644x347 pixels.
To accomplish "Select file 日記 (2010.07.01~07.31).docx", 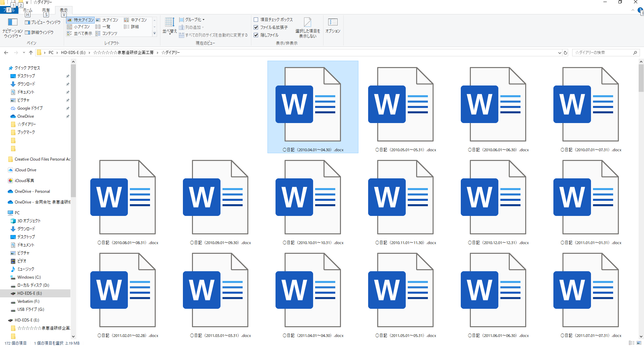I will point(591,107).
